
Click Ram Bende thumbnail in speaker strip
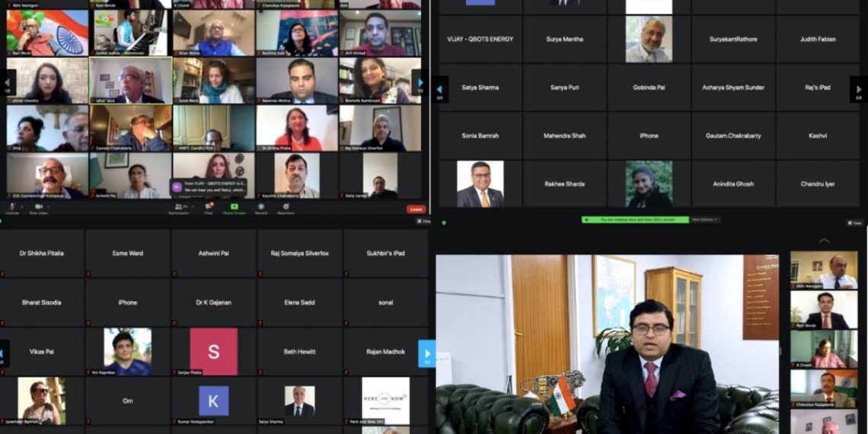point(824,310)
